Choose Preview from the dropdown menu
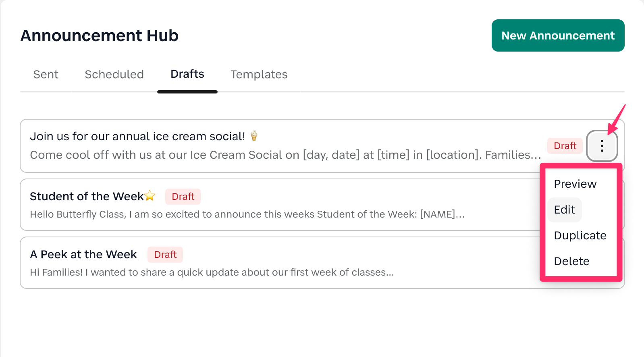The height and width of the screenshot is (357, 644). tap(575, 184)
